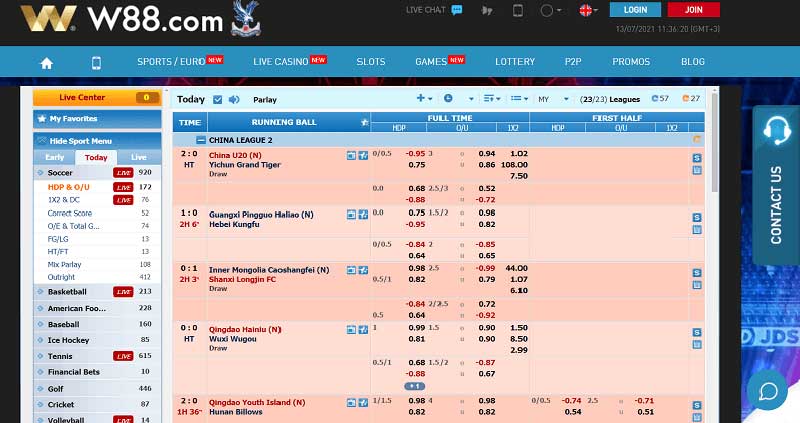Viewport: 800px width, 423px height.
Task: Collapse with Hide Sport Menu
Action: (97, 141)
